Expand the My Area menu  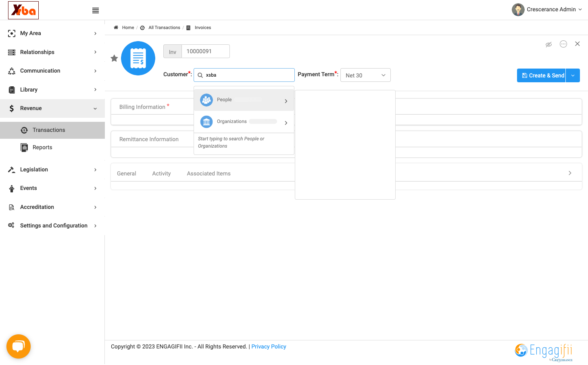52,33
